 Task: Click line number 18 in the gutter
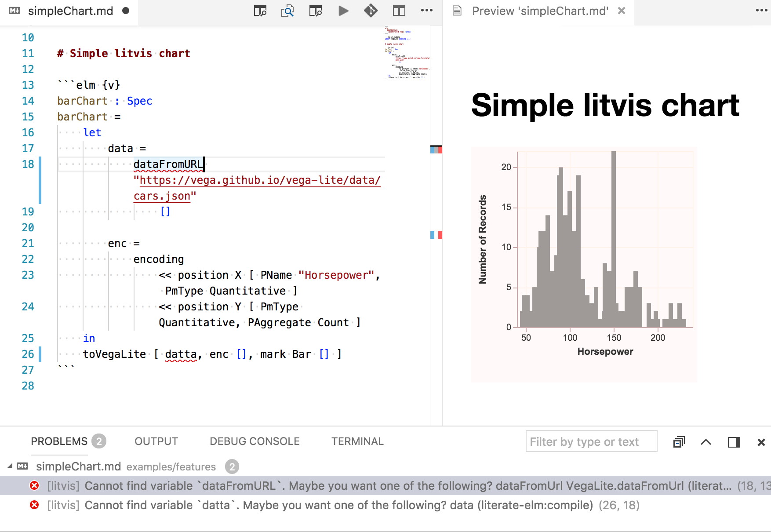click(28, 164)
